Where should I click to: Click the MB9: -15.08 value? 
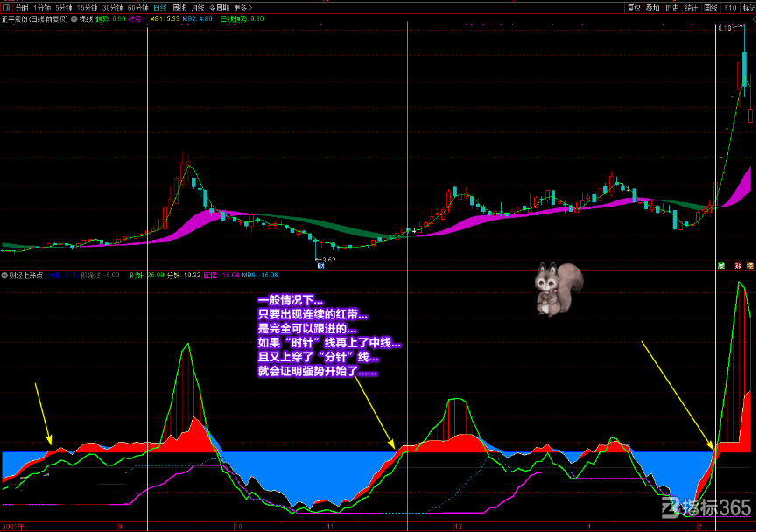pos(260,276)
